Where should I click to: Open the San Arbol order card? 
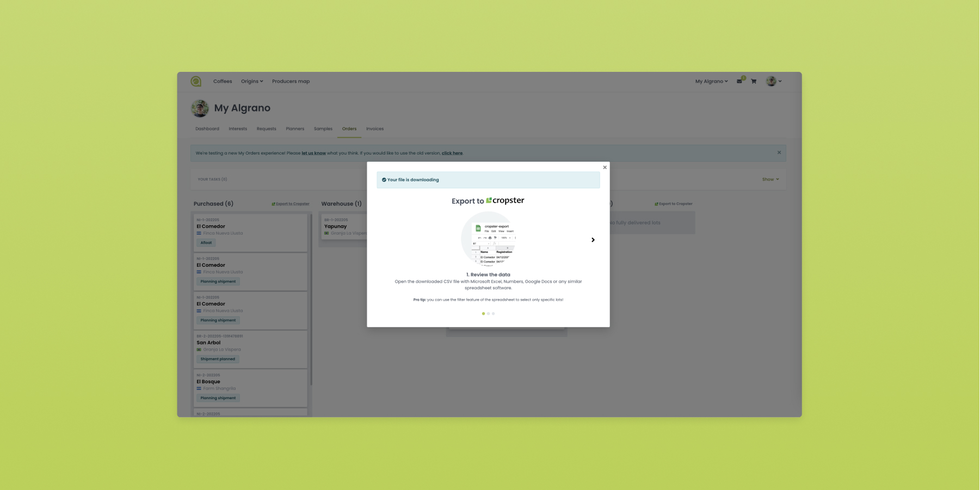click(250, 349)
